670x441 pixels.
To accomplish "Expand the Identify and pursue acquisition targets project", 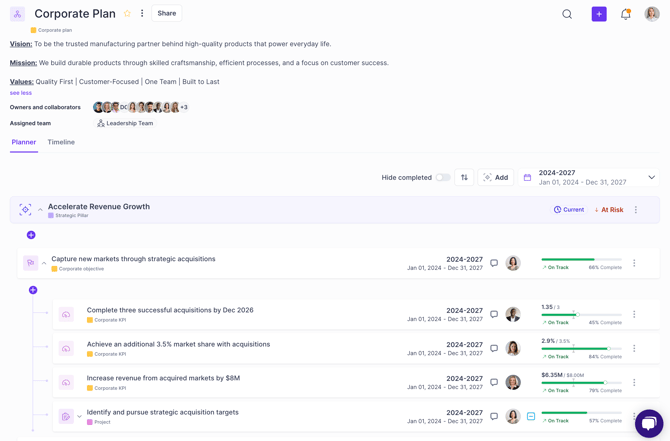I will pos(79,416).
